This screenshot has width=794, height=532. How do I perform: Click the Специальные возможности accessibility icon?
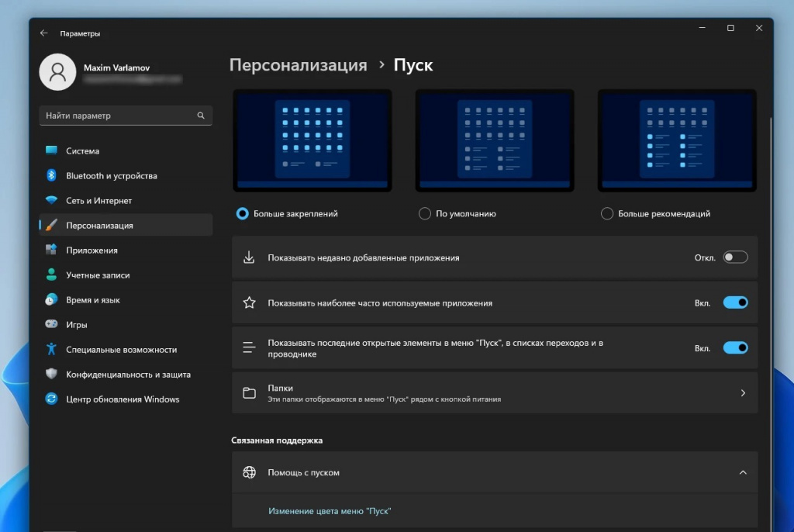[x=52, y=349]
